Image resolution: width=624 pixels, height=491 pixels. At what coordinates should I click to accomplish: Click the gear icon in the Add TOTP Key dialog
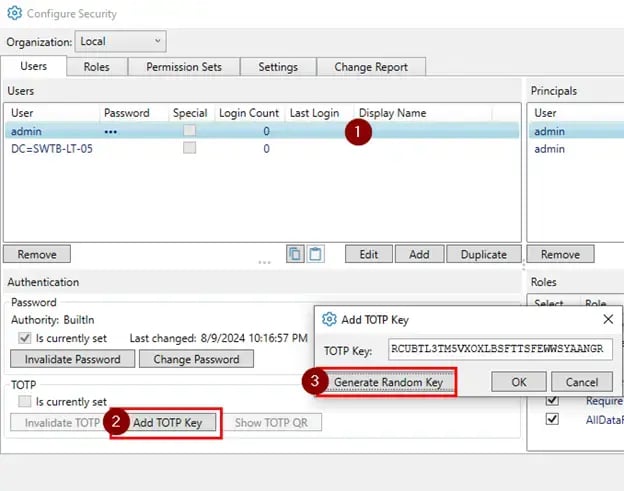tap(329, 319)
